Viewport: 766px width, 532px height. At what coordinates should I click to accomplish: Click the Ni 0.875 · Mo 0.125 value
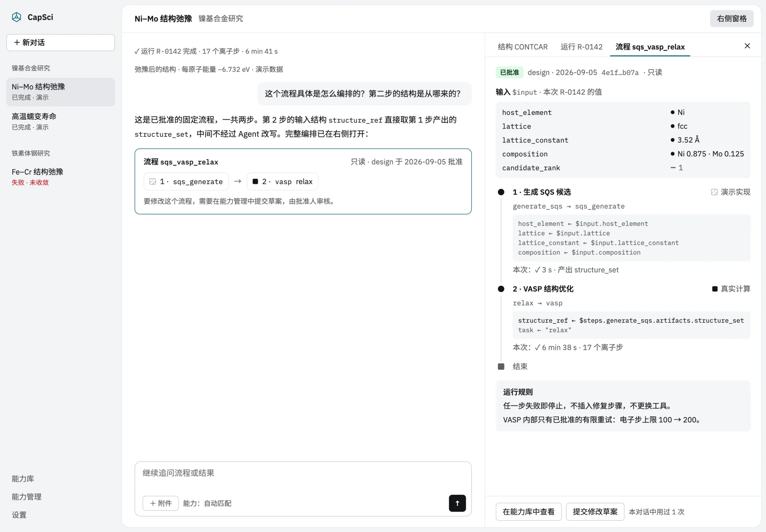pyautogui.click(x=710, y=154)
